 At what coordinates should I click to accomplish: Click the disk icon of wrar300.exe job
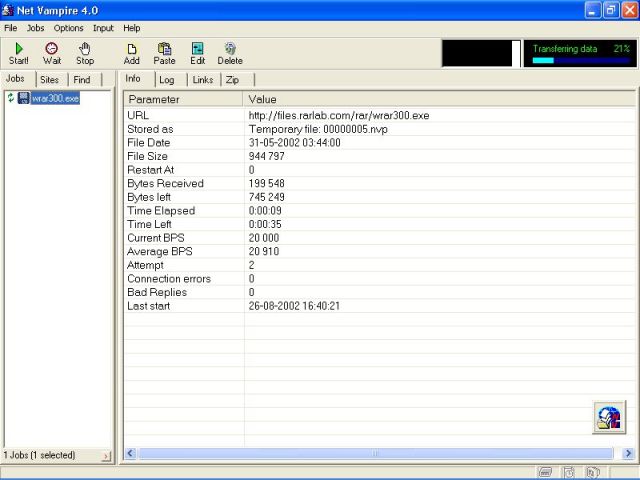click(23, 98)
